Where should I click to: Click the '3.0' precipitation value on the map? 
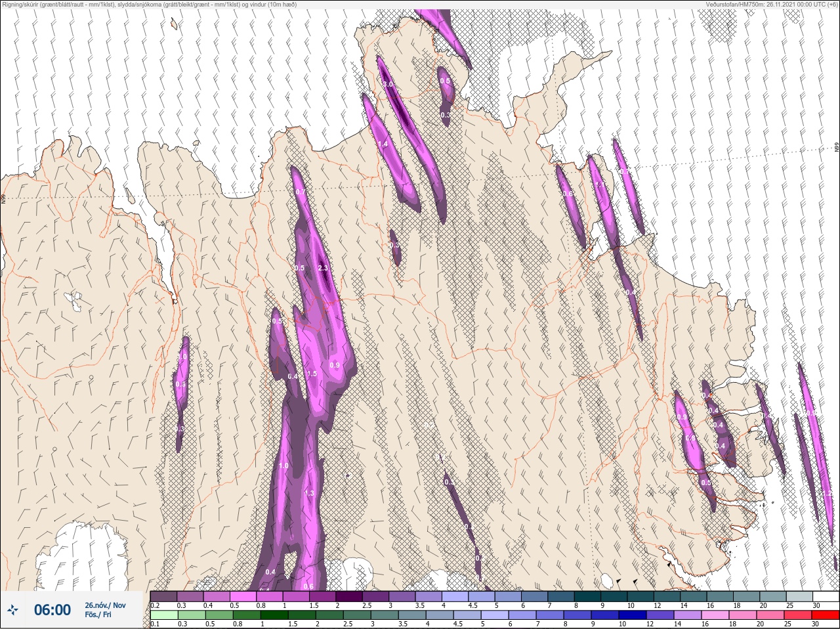click(x=388, y=84)
